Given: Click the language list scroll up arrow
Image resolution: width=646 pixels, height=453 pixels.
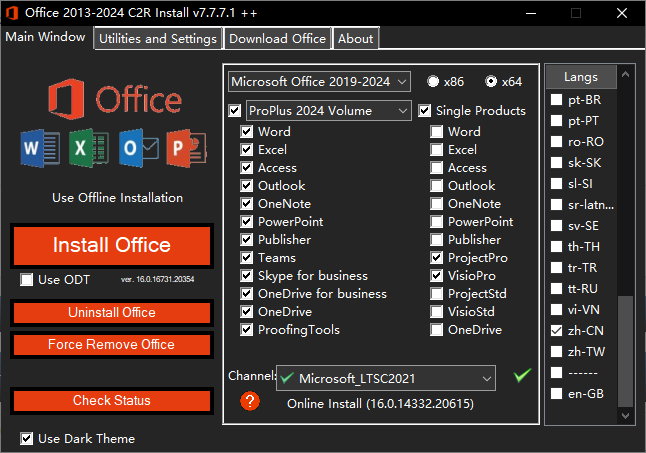Looking at the screenshot, I should (x=625, y=74).
